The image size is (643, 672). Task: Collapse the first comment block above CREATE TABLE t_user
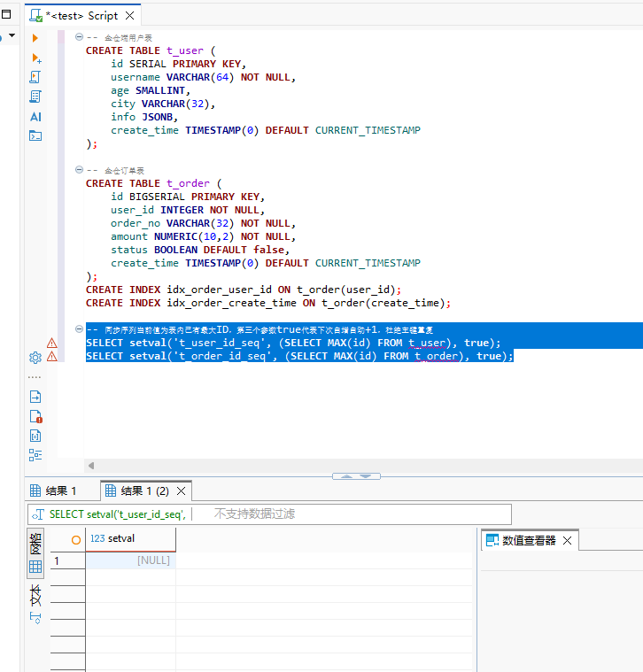click(x=79, y=37)
